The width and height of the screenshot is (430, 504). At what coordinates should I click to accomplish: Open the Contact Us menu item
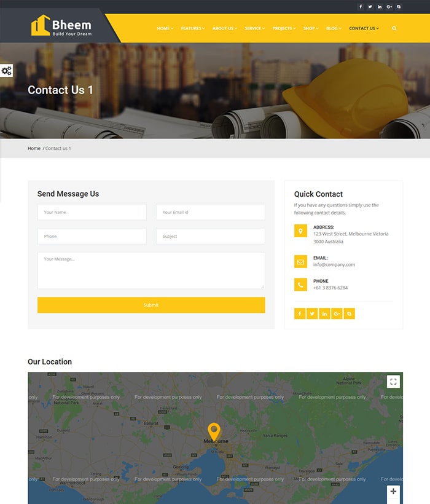click(x=364, y=28)
